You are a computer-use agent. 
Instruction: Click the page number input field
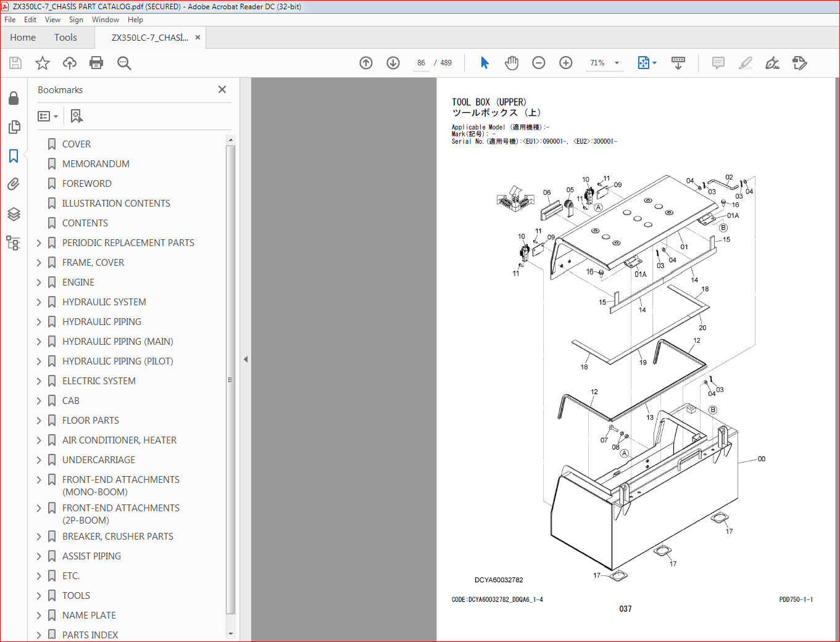pyautogui.click(x=421, y=63)
